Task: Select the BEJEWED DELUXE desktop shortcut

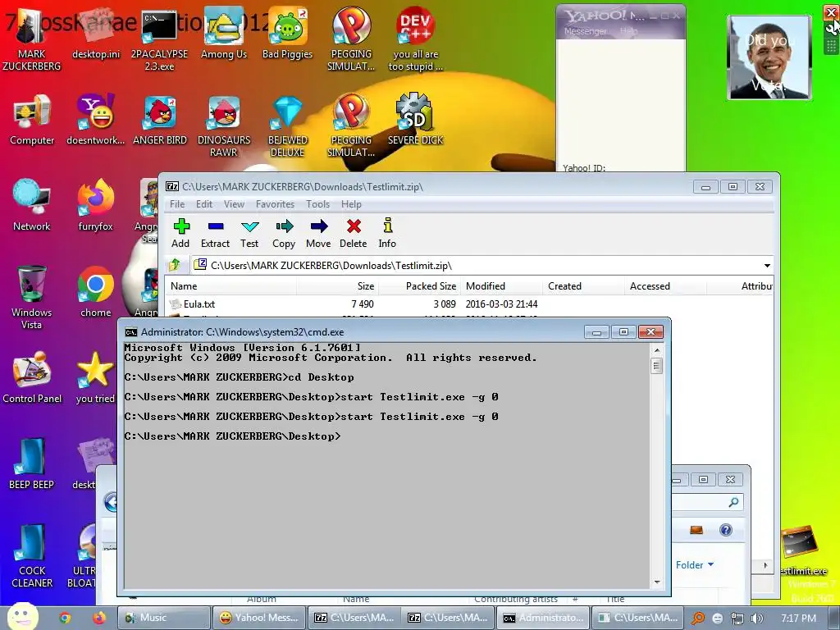Action: 288,126
